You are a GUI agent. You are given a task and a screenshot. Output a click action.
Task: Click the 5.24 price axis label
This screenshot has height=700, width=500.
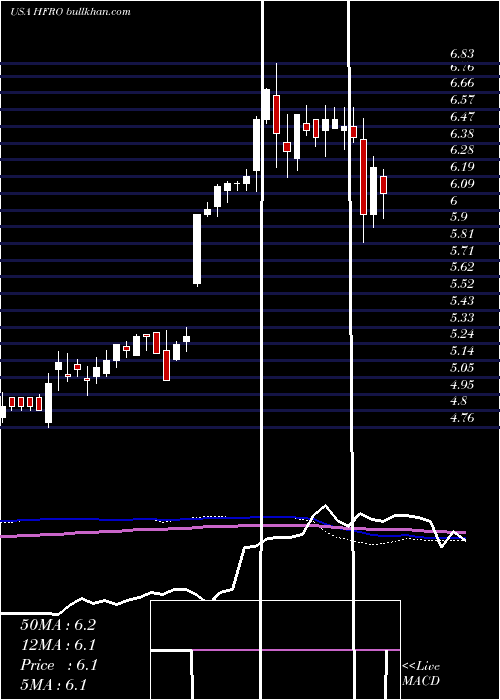click(462, 334)
